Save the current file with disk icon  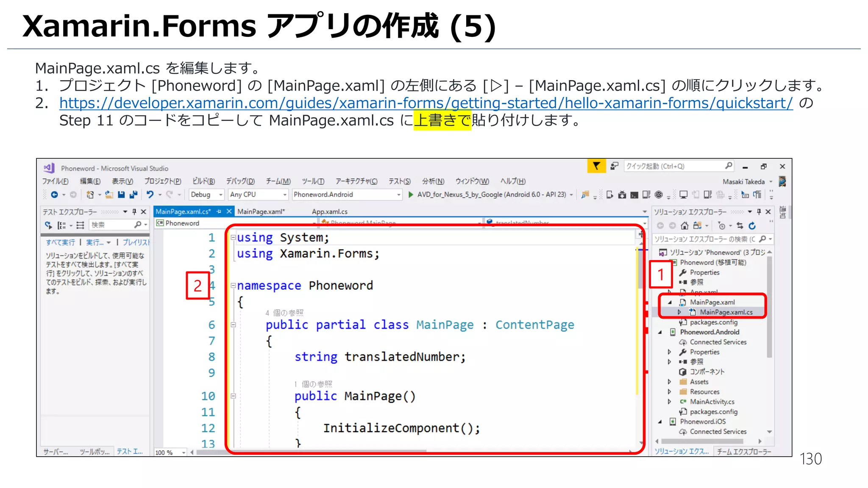tap(121, 194)
